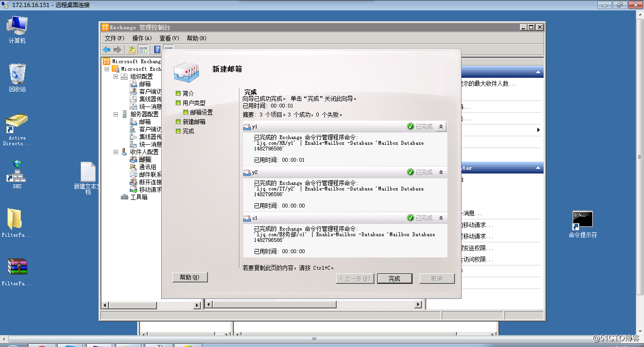
Task: Collapse the y1 result section chevron
Action: pos(441,126)
